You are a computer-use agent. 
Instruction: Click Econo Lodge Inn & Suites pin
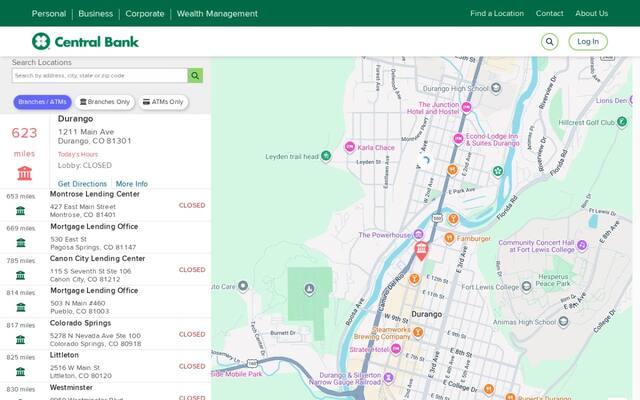click(x=458, y=139)
